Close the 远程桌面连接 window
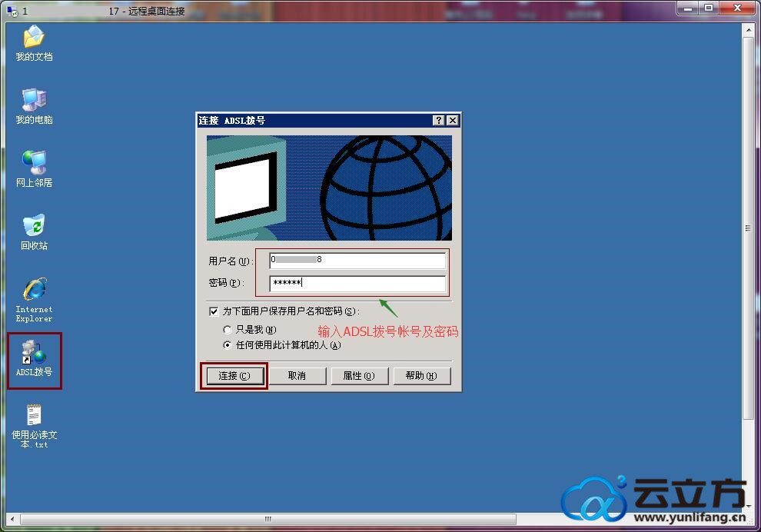 pyautogui.click(x=737, y=8)
